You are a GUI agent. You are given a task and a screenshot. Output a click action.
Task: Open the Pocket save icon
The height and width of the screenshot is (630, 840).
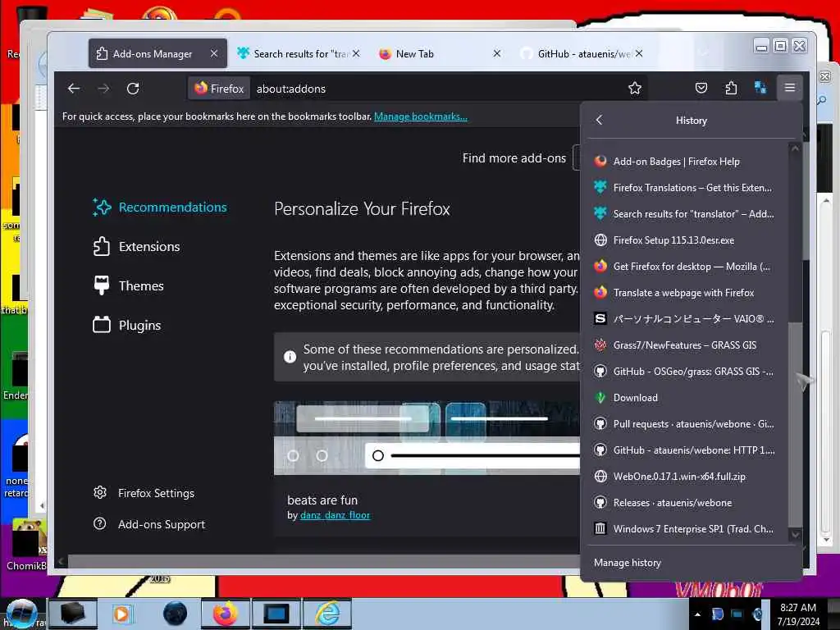click(701, 89)
